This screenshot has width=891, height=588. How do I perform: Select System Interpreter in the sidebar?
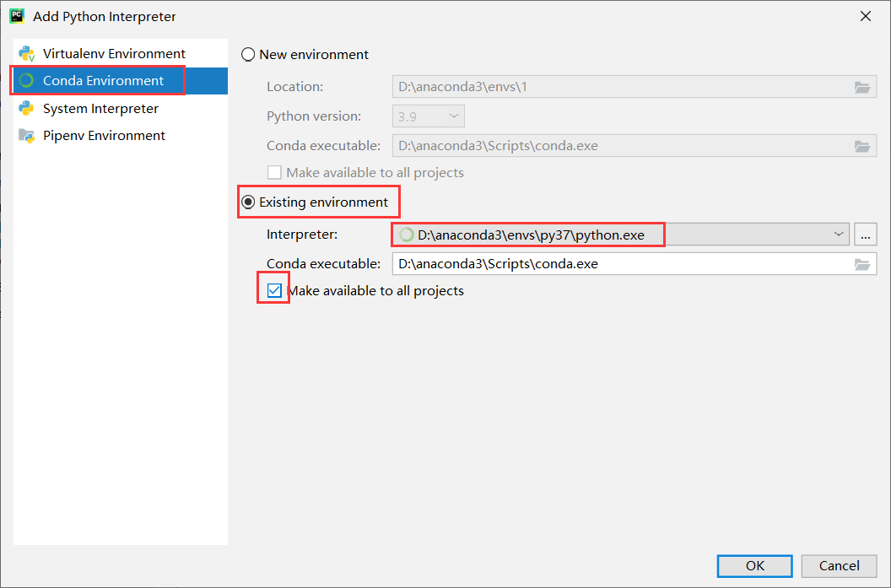pyautogui.click(x=121, y=108)
